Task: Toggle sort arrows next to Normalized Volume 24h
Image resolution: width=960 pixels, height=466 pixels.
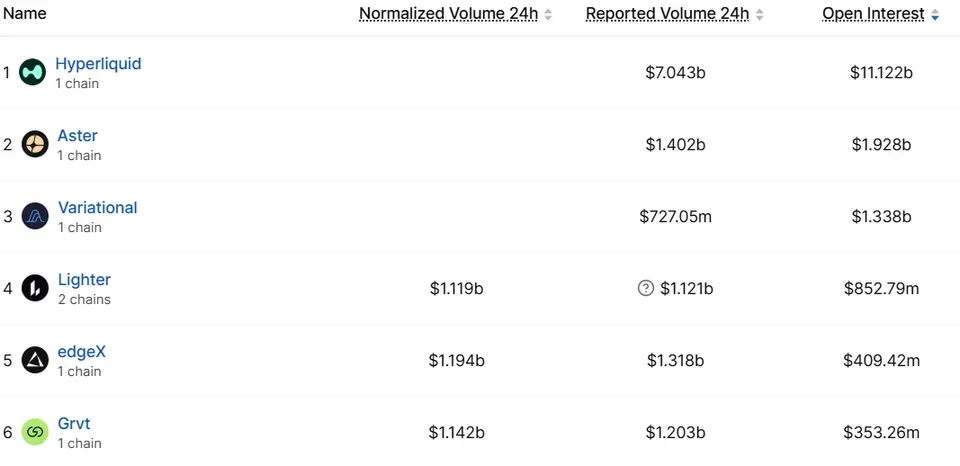Action: (x=548, y=15)
